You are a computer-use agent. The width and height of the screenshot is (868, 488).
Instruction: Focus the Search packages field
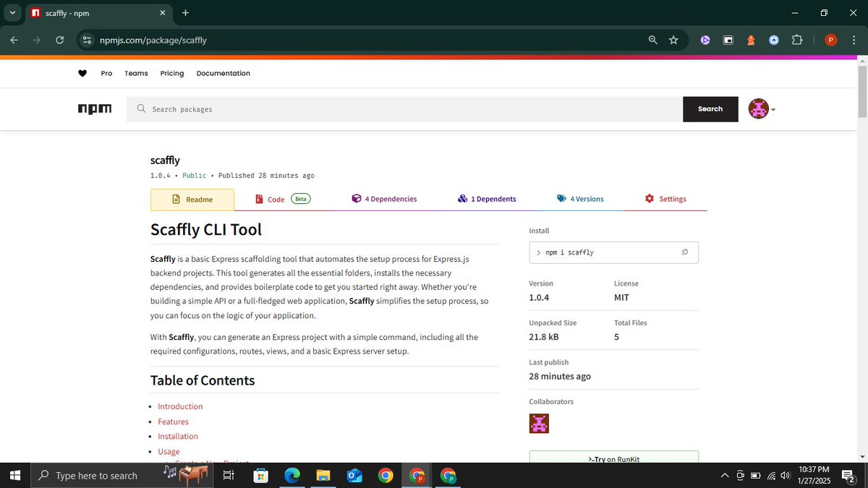(x=404, y=109)
